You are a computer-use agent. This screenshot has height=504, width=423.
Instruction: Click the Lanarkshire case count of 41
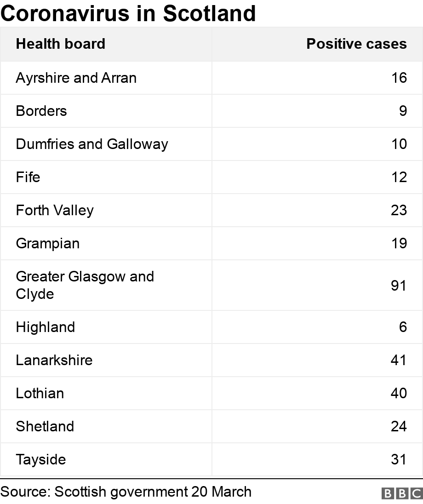tap(399, 360)
